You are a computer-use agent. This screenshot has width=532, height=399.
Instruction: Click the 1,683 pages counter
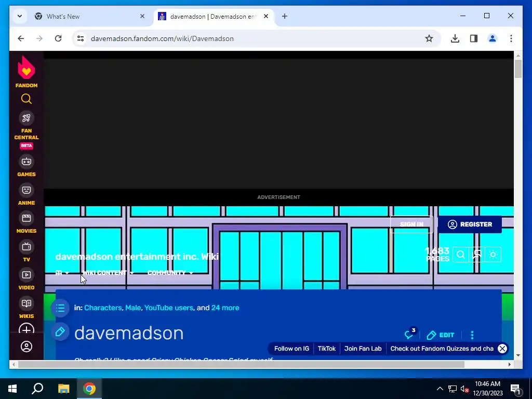coord(437,254)
